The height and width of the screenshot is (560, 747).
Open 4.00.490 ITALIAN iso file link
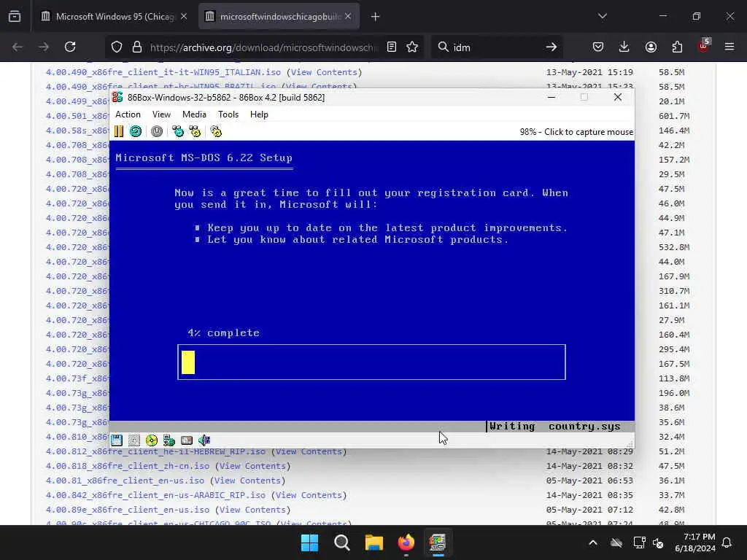pos(163,72)
